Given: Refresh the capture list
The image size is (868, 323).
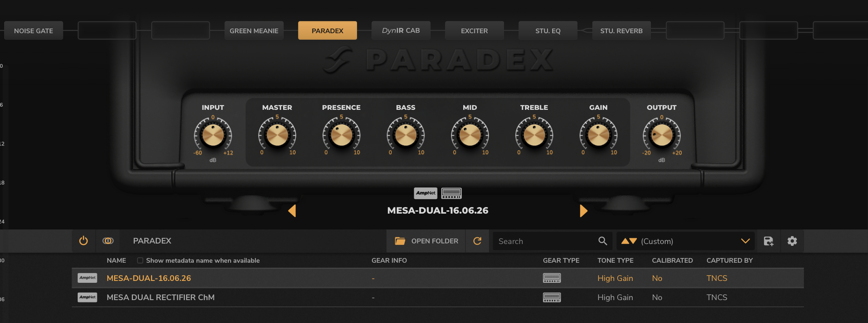Looking at the screenshot, I should click(477, 241).
